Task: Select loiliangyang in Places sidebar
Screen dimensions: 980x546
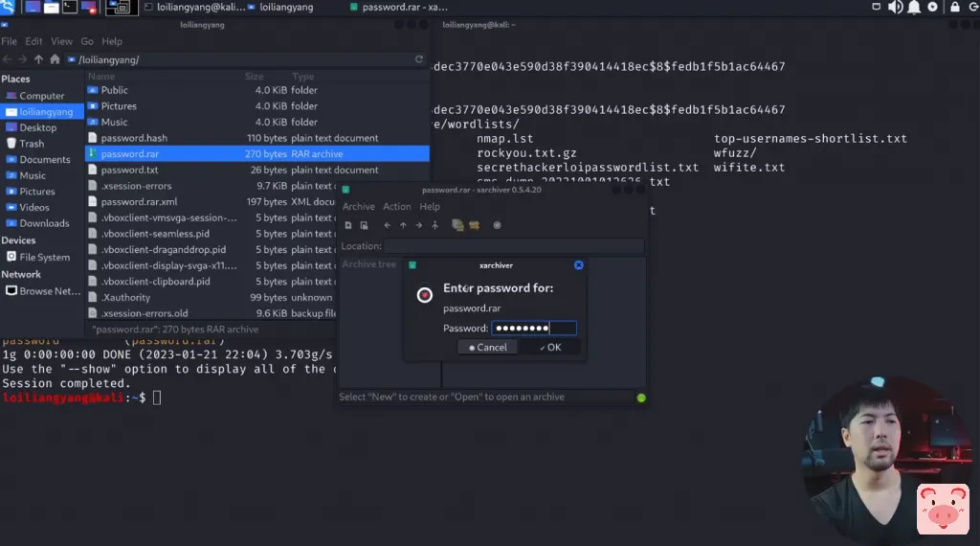Action: click(x=41, y=112)
